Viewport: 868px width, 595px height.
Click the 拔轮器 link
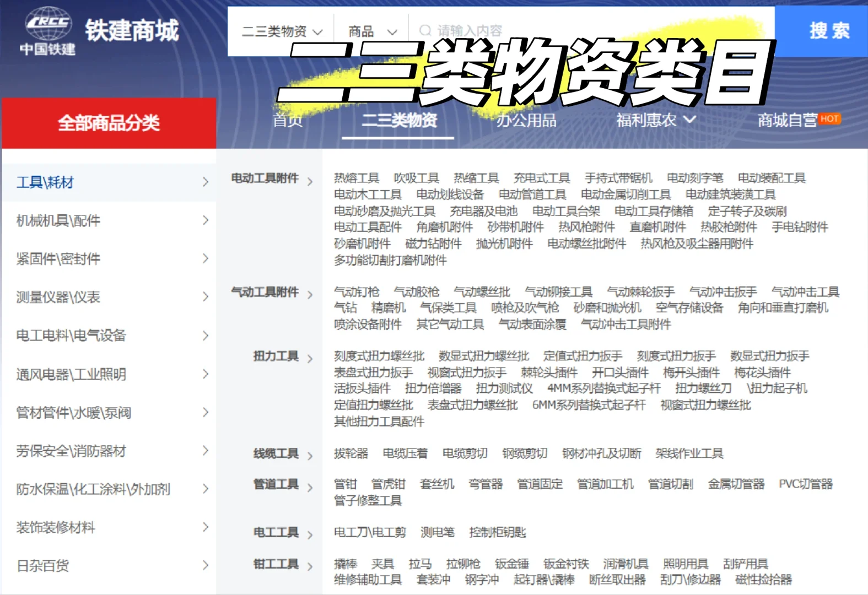[x=351, y=453]
